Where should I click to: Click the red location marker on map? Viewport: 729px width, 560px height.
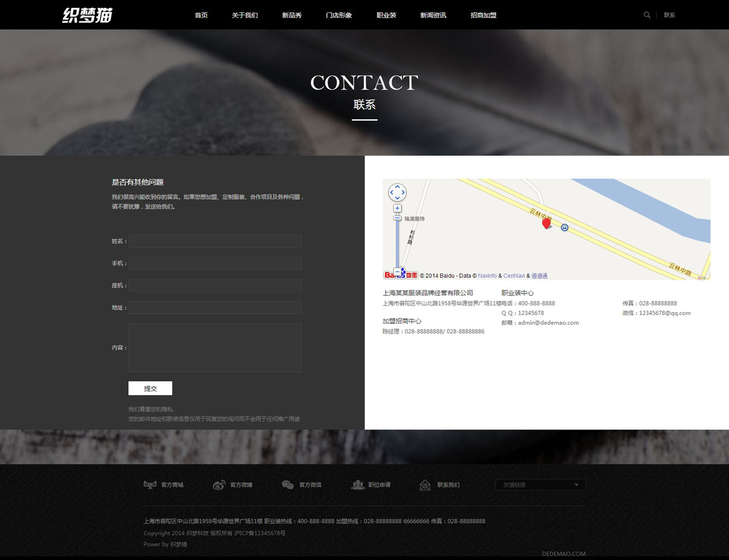pyautogui.click(x=546, y=223)
